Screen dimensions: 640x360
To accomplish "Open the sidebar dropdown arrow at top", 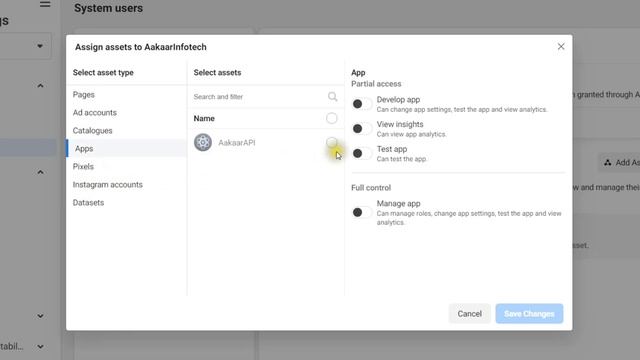I will click(40, 46).
